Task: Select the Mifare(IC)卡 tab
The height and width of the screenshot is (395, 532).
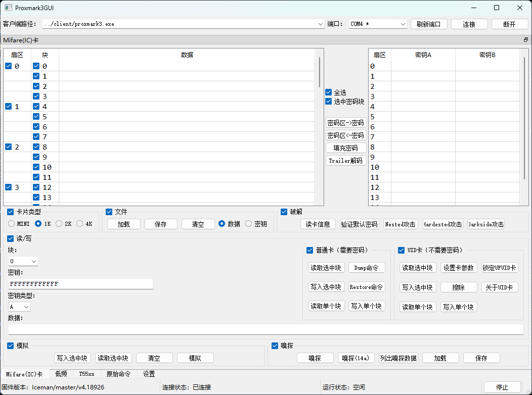Action: click(x=24, y=374)
